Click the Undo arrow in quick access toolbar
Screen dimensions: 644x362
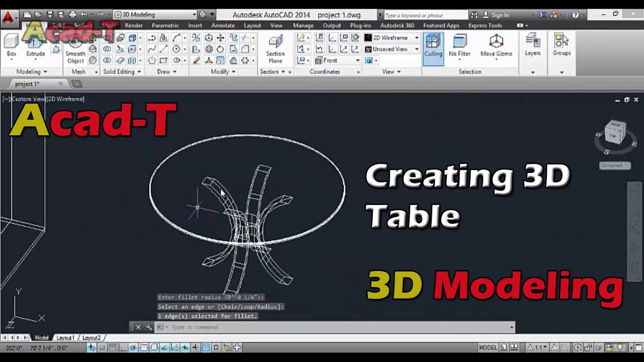[x=84, y=15]
